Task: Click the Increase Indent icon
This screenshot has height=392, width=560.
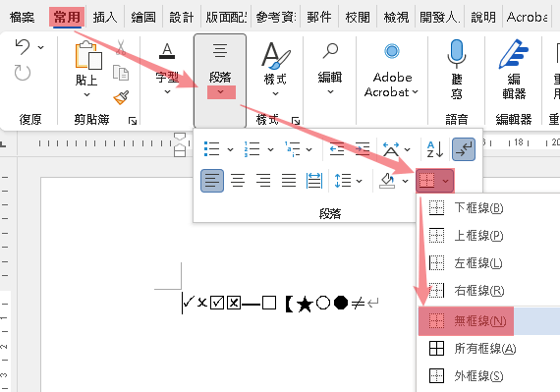Action: click(x=363, y=149)
